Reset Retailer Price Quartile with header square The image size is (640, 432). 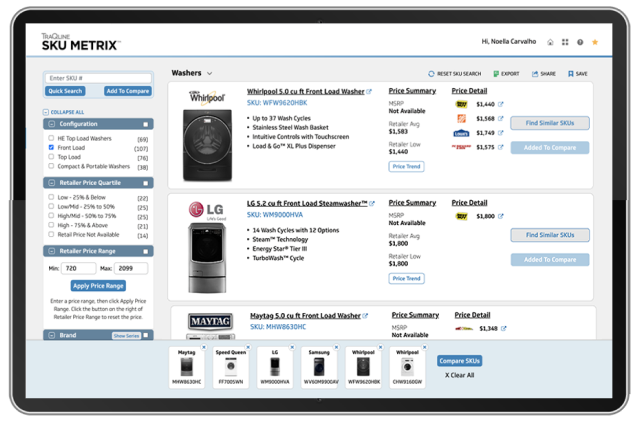[x=146, y=183]
